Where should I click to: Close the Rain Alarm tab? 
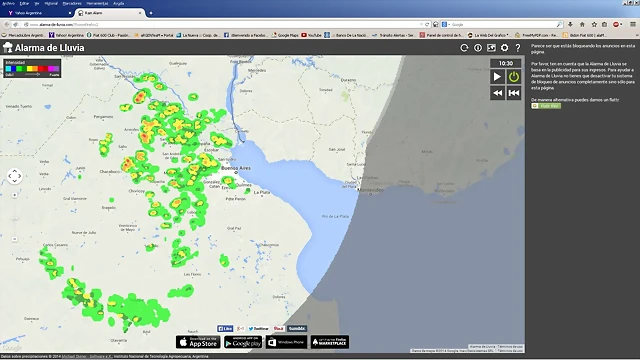click(x=140, y=13)
